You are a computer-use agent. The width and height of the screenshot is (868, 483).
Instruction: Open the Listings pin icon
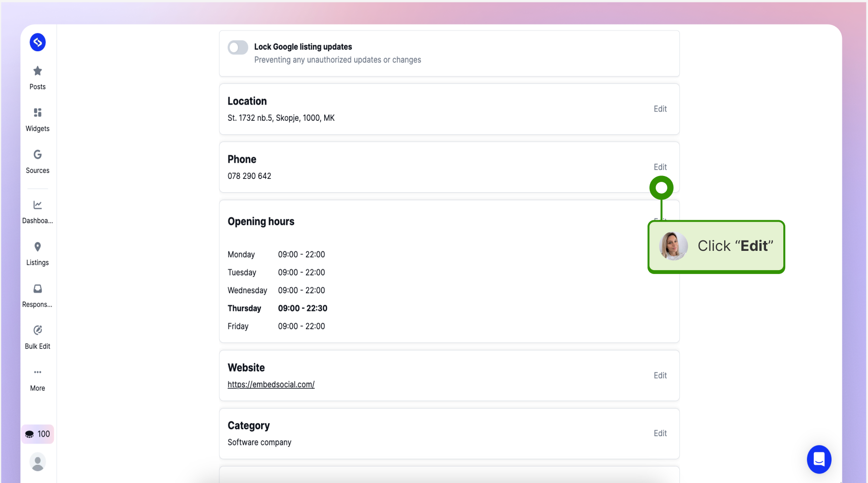[37, 246]
